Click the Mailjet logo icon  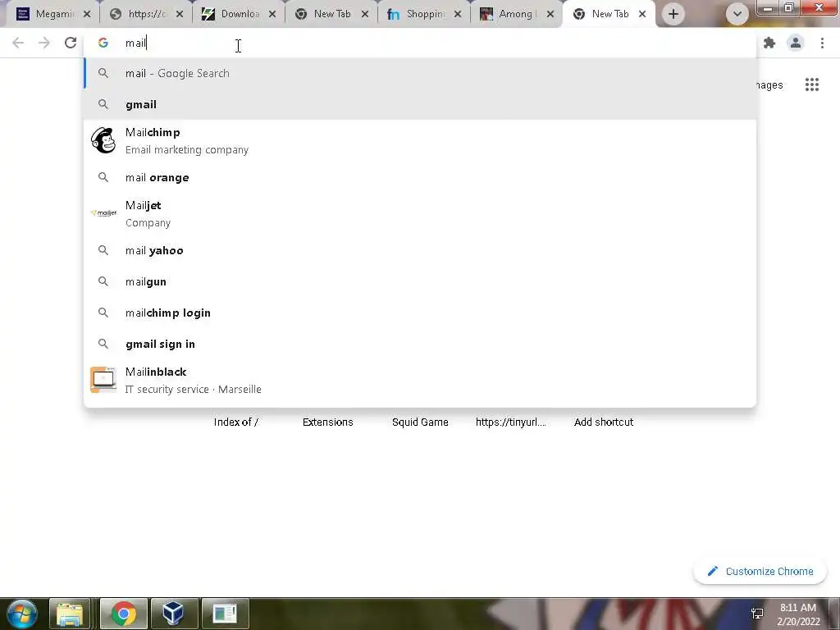coord(103,213)
